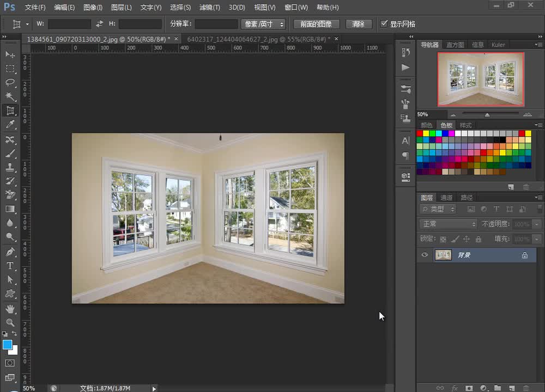Change screen mode icon in toolbox
The image size is (545, 392).
[x=10, y=377]
